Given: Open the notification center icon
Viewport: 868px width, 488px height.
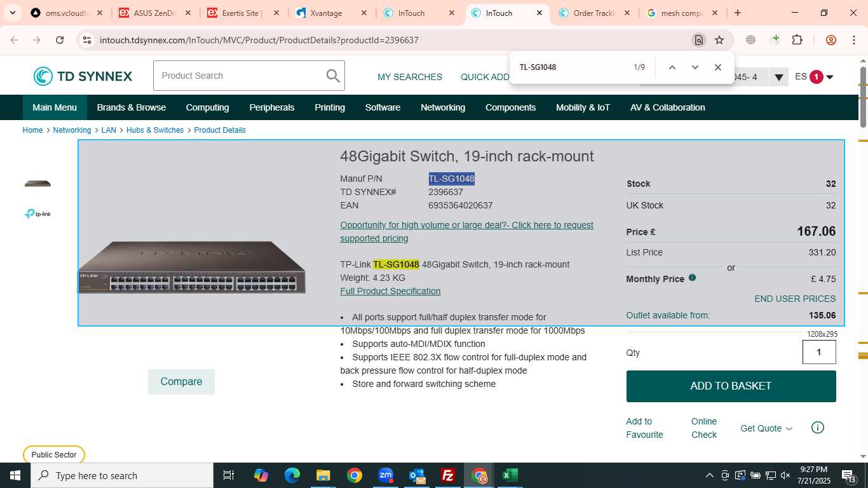Looking at the screenshot, I should (849, 475).
